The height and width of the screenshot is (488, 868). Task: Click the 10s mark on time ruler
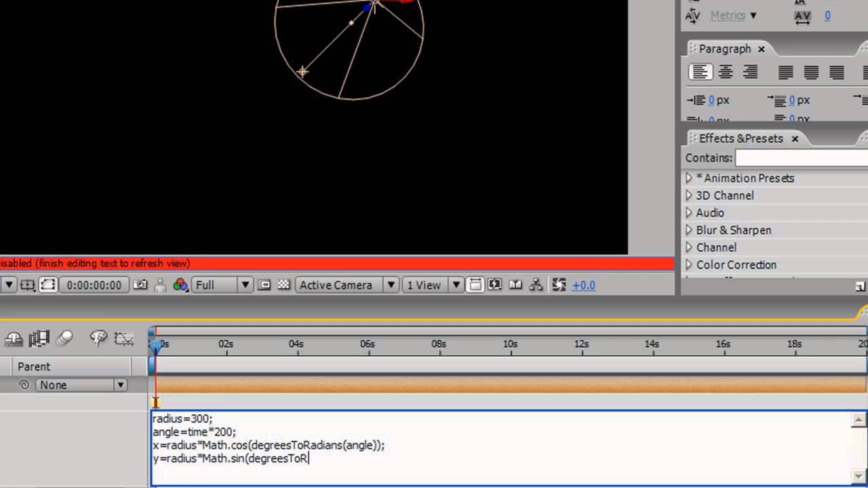point(510,344)
